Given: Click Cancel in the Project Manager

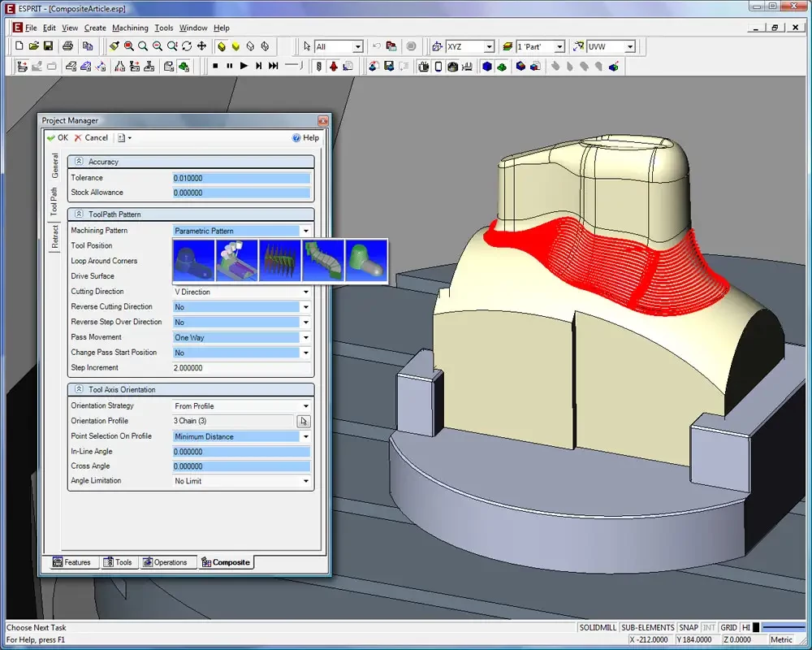Looking at the screenshot, I should pos(91,138).
